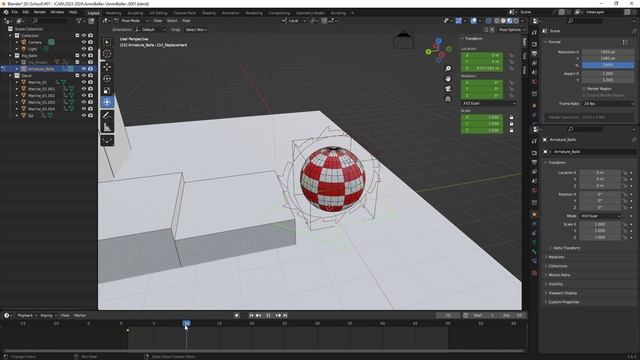Open the File menu

(15, 12)
